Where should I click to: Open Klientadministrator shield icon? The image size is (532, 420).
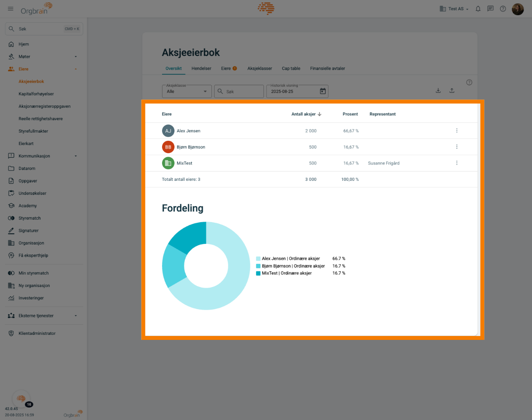(11, 333)
